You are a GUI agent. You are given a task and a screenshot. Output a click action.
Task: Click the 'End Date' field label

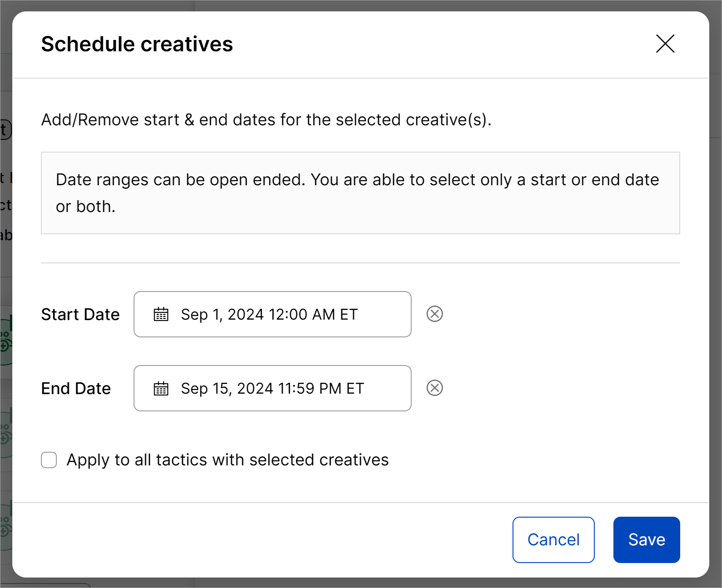coord(76,389)
